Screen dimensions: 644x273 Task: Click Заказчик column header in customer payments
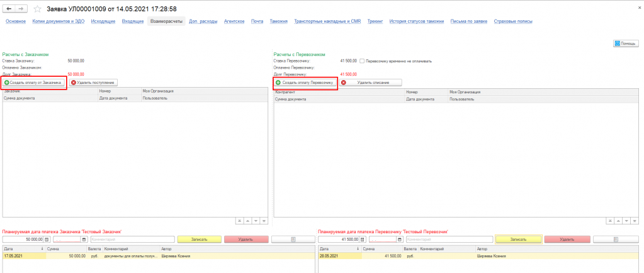tap(50, 93)
